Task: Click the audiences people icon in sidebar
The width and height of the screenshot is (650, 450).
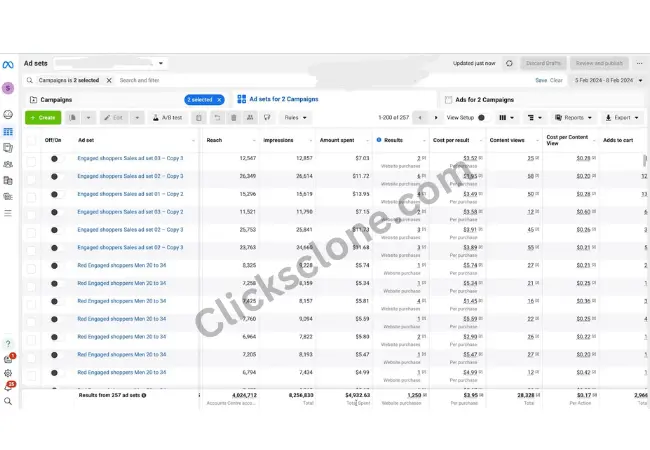Action: pos(8,164)
